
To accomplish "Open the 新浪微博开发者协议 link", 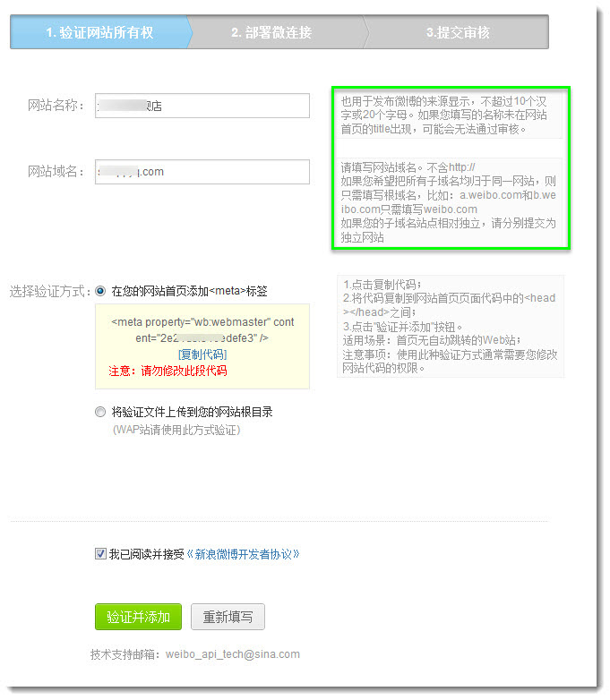I will click(242, 554).
